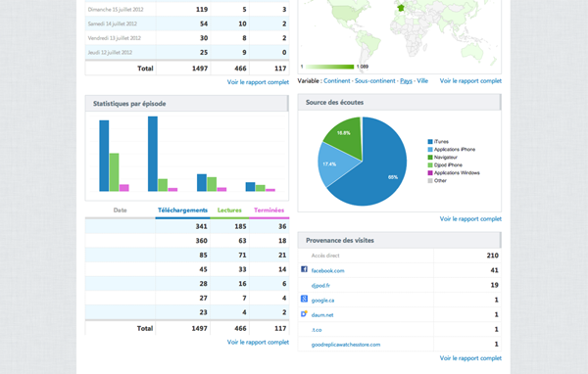588x374 pixels.
Task: Open the goodreplicawatchesstore.com referrer link
Action: (x=346, y=345)
